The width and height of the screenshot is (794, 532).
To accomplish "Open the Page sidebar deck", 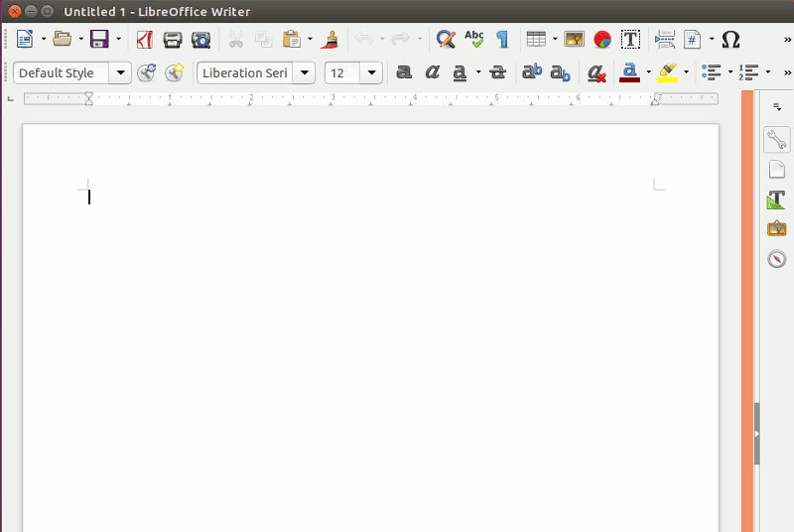I will tap(777, 169).
